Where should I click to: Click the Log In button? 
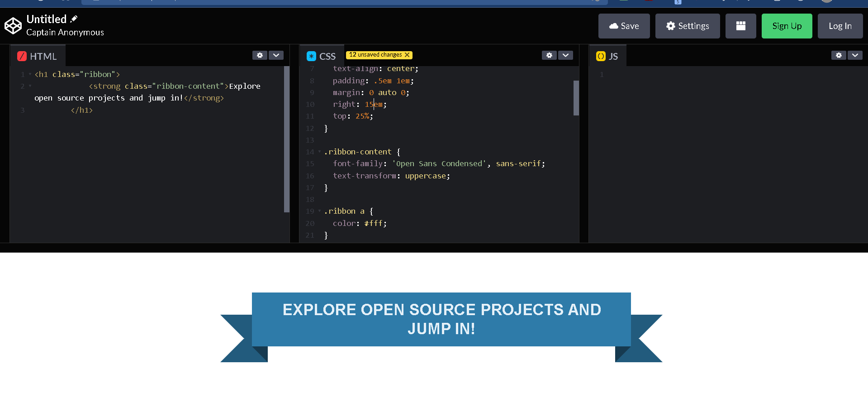tap(840, 26)
